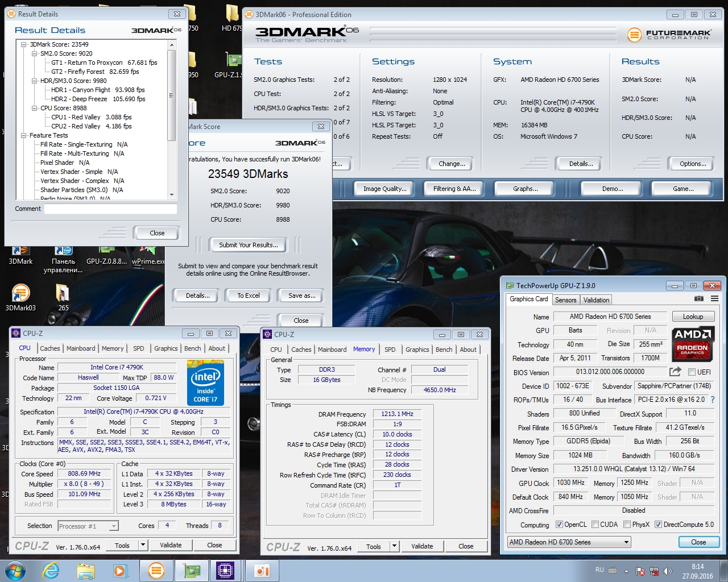Open Tools dropdown arrow in left CPU-Z
728x582 pixels.
[143, 545]
